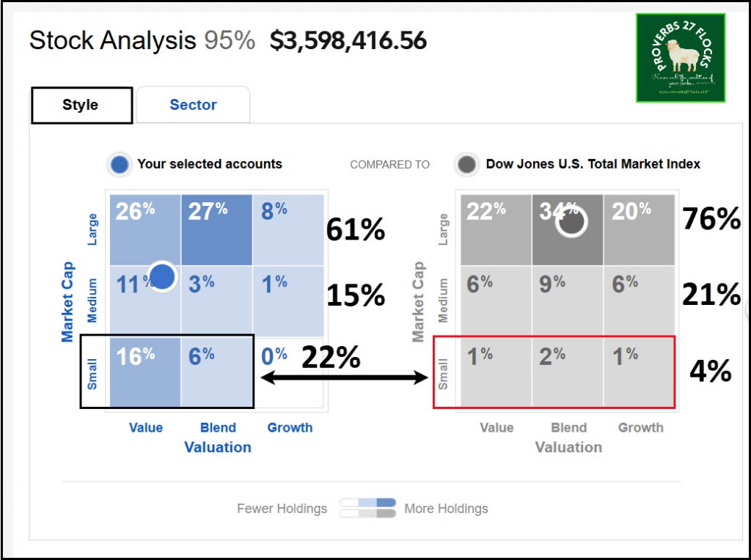
Task: Select the 26% Large Value cell
Action: [144, 229]
